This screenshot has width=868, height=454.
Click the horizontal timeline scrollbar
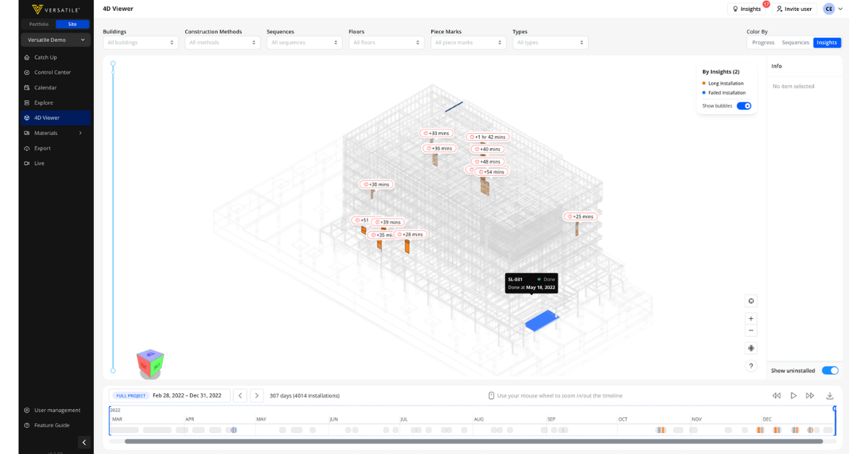pos(474,441)
